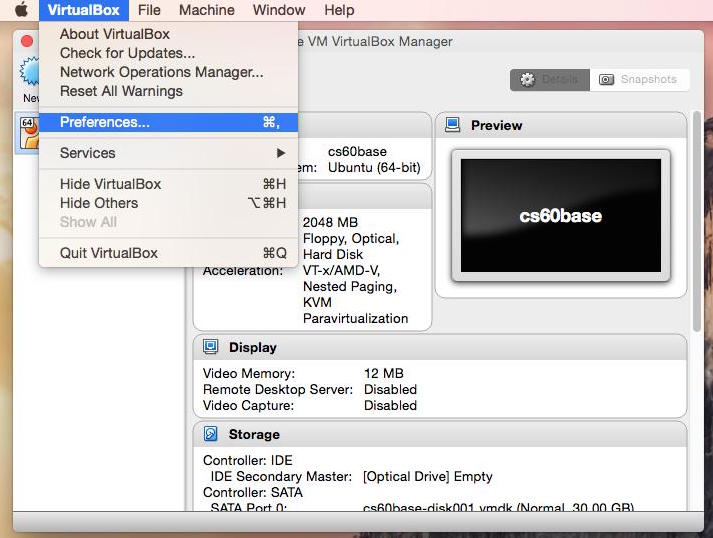This screenshot has width=713, height=538.
Task: Switch to Snapshots view button
Action: [x=639, y=80]
